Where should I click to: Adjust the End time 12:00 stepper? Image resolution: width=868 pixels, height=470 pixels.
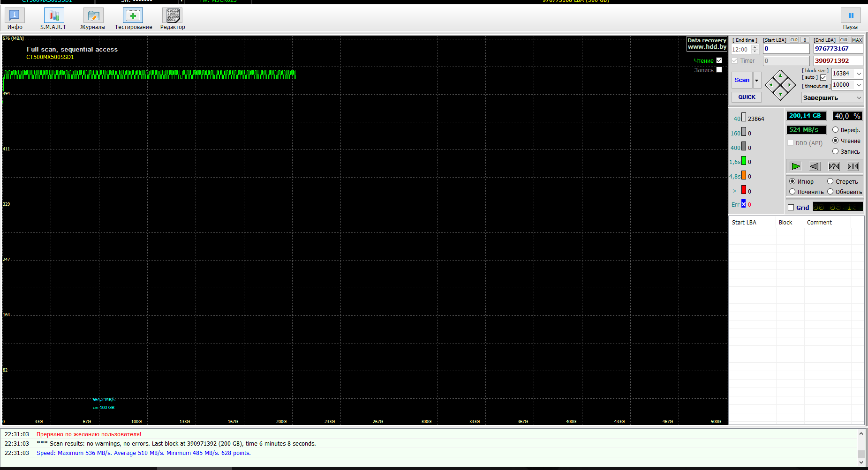755,49
